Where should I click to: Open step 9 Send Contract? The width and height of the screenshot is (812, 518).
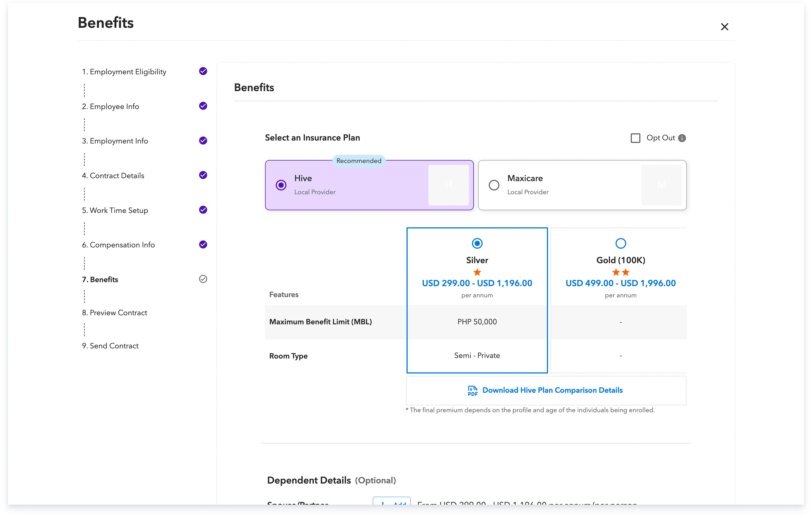[x=110, y=346]
